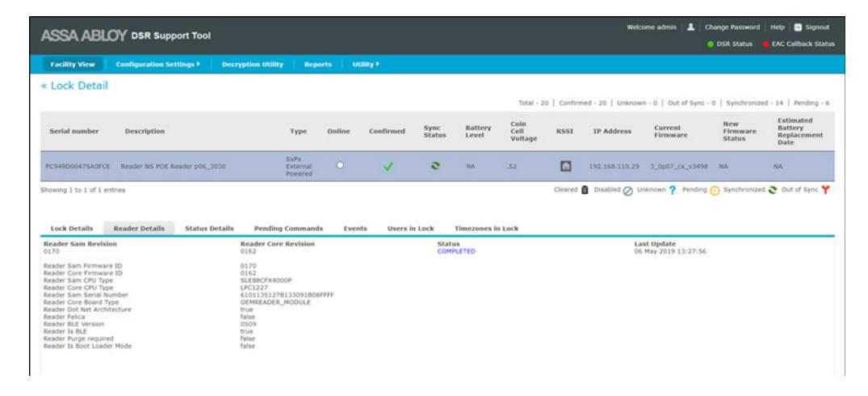The height and width of the screenshot is (396, 868).
Task: Click the green Confirmed checkmark in the row
Action: 388,166
